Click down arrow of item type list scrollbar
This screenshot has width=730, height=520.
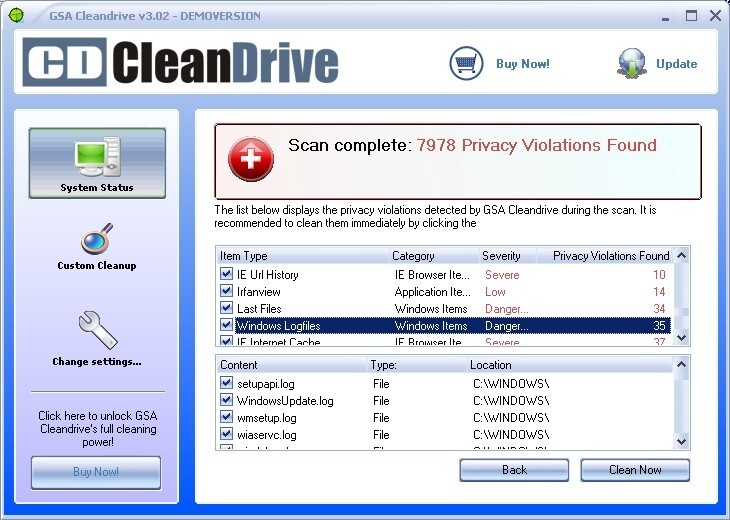coord(682,337)
